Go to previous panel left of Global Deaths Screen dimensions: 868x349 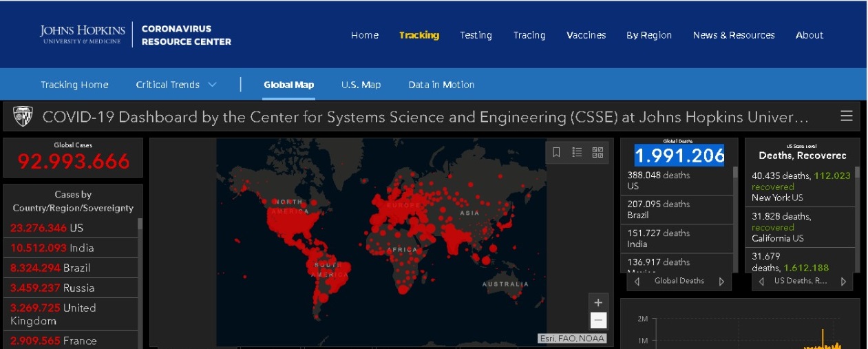point(637,282)
